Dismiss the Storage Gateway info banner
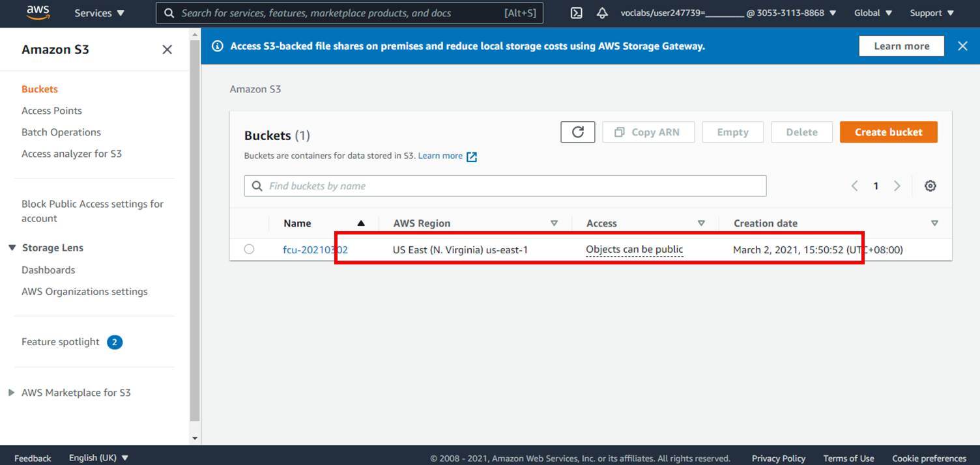 [962, 46]
